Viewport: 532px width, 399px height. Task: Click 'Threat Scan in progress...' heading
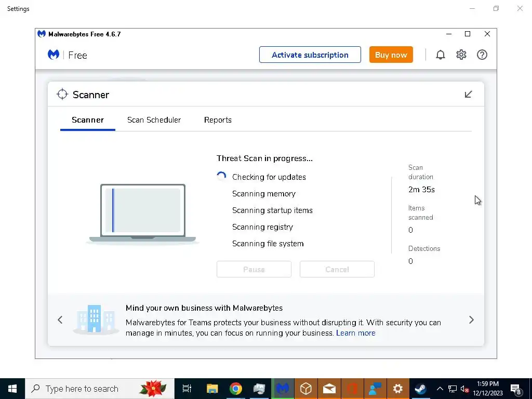click(x=264, y=158)
